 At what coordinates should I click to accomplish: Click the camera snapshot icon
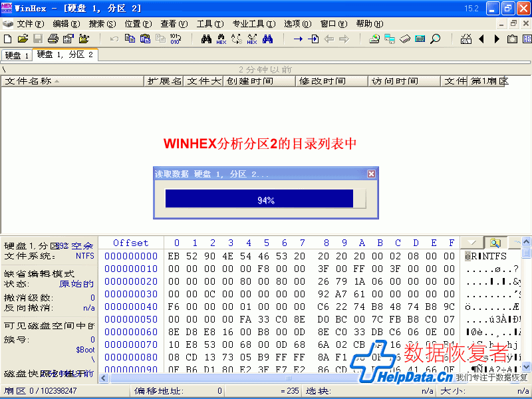click(x=512, y=39)
